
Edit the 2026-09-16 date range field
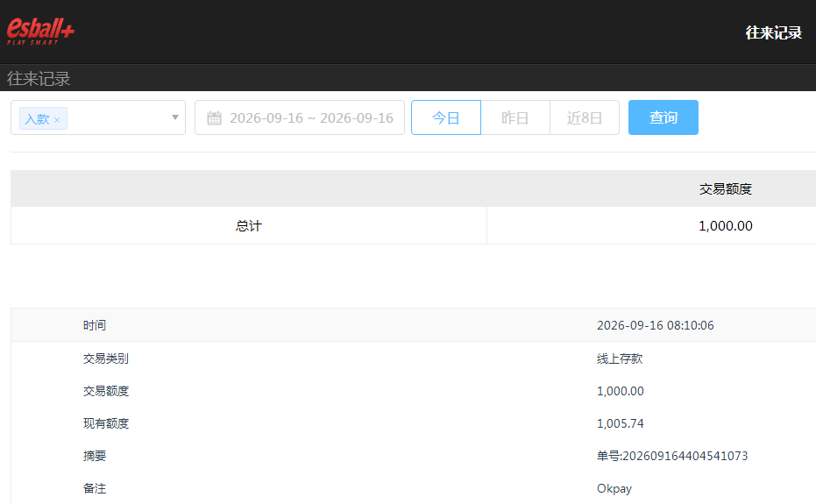pos(300,117)
